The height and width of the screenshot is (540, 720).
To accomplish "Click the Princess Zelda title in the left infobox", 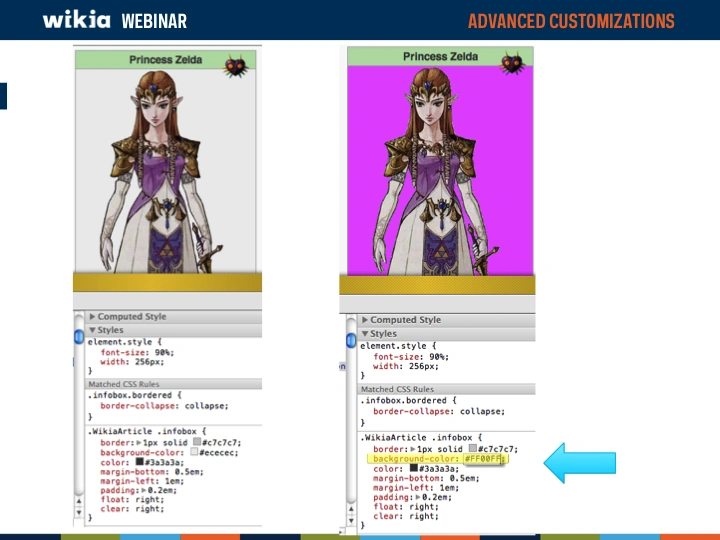I will pos(165,60).
